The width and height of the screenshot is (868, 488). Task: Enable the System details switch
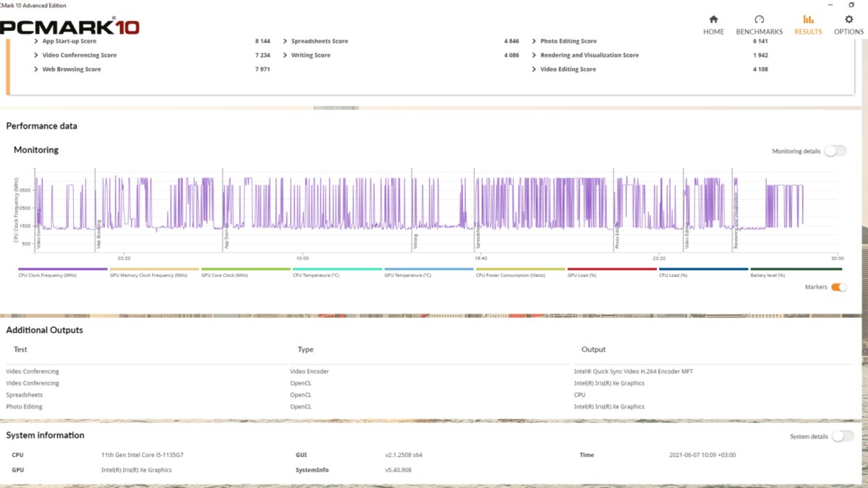(x=843, y=437)
